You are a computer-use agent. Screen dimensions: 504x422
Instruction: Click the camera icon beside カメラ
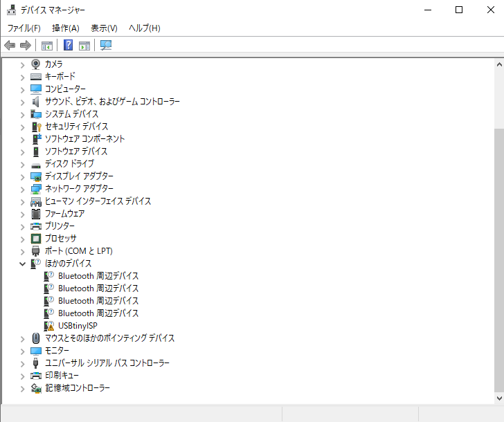tap(36, 64)
